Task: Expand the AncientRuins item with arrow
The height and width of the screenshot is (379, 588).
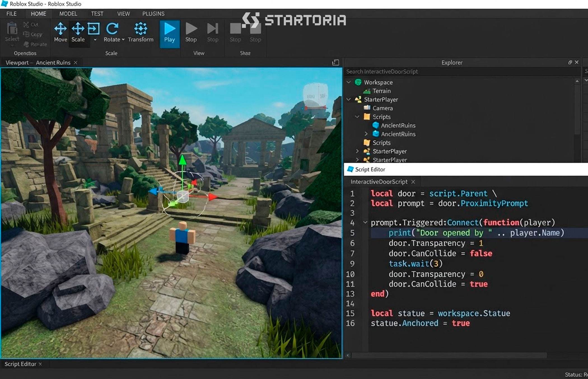Action: (366, 134)
